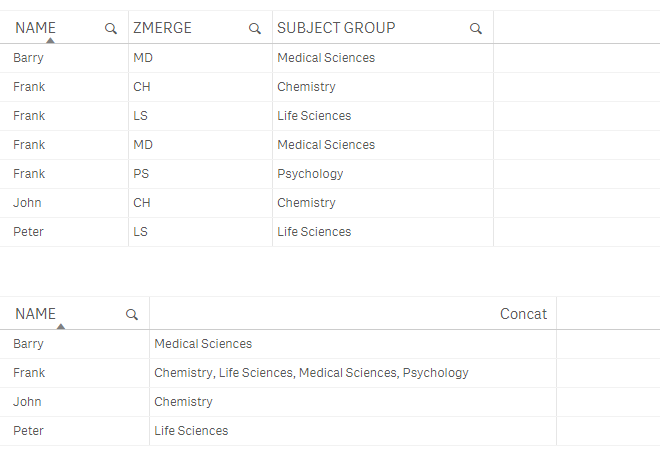Select Frank's concatenated subjects cell

tap(311, 373)
